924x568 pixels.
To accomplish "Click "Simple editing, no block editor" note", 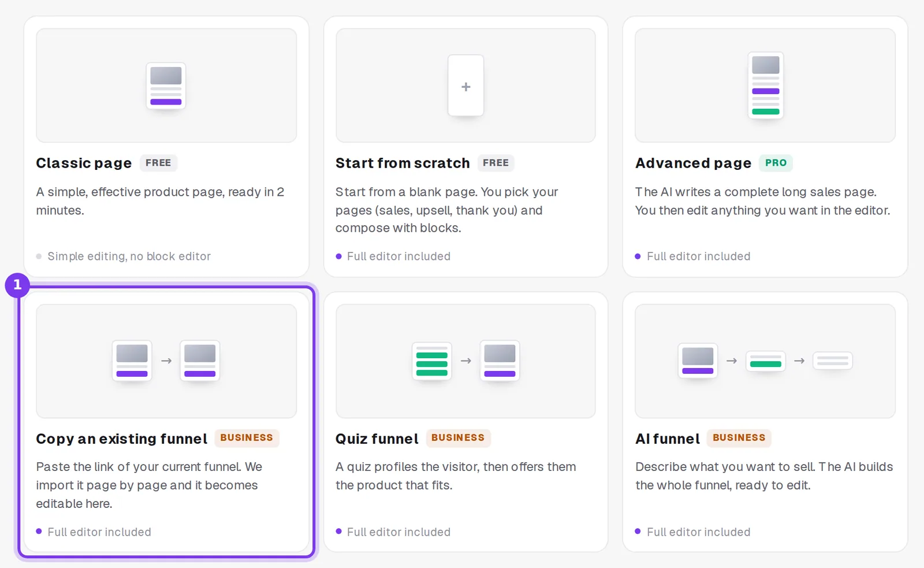I will pyautogui.click(x=129, y=256).
